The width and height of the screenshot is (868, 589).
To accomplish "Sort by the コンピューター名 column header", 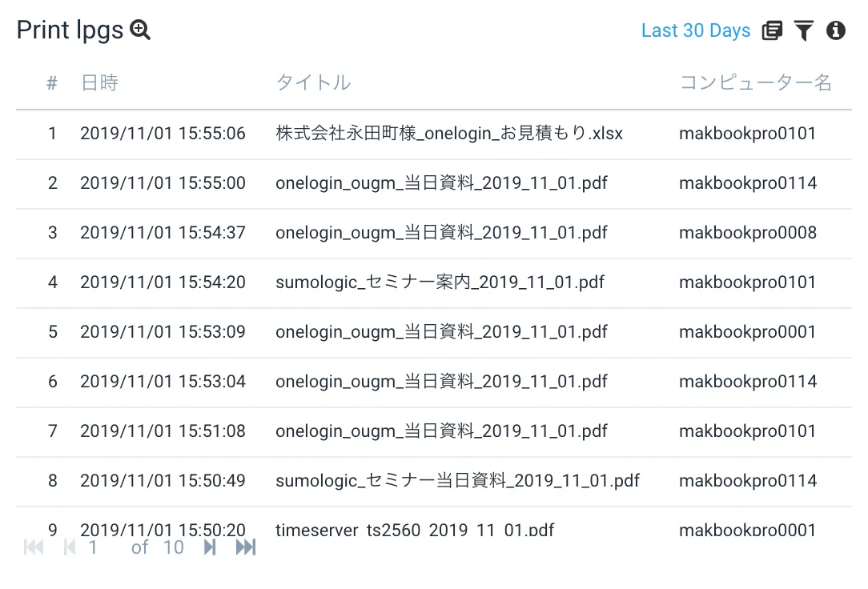I will click(x=756, y=82).
